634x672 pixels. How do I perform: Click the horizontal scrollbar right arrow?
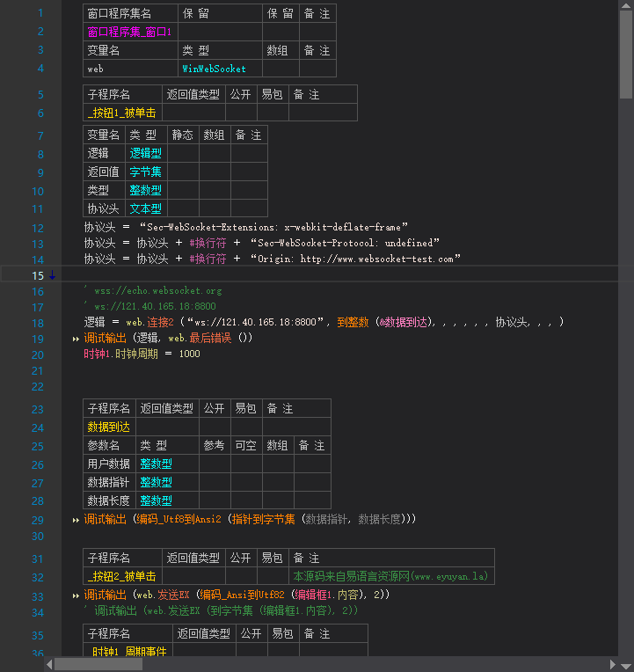pyautogui.click(x=613, y=664)
